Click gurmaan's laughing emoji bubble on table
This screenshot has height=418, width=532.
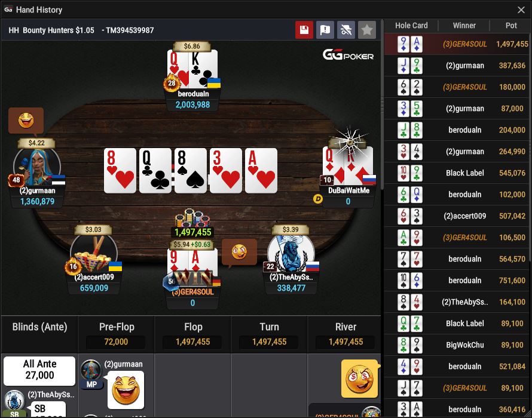26,121
